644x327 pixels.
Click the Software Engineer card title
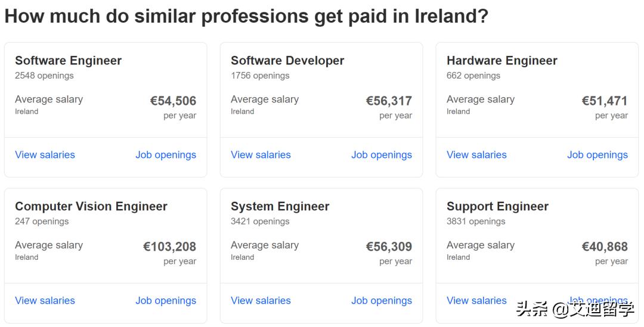click(68, 61)
